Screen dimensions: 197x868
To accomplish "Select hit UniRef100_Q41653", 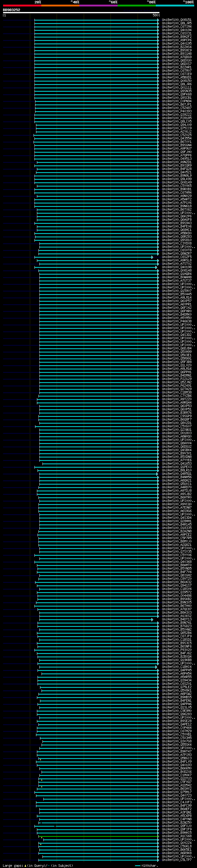I will [177, 464].
